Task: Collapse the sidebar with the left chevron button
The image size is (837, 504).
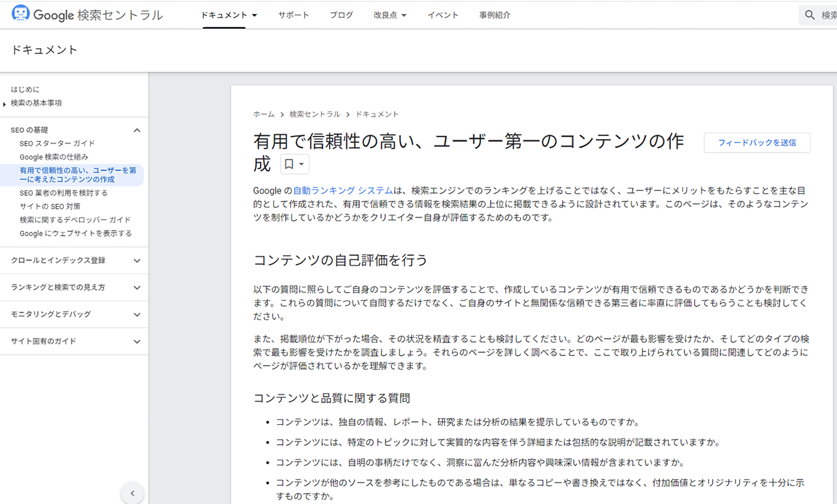Action: click(133, 493)
